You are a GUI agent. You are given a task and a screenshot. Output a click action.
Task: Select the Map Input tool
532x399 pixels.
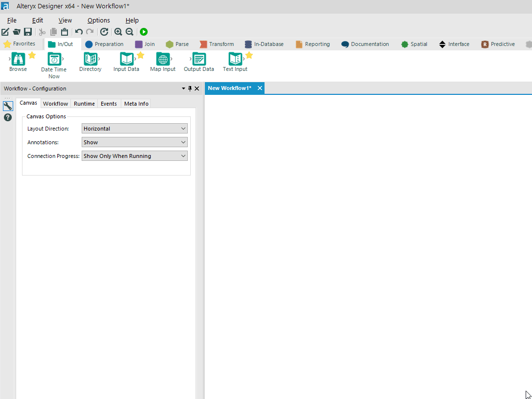coord(163,62)
